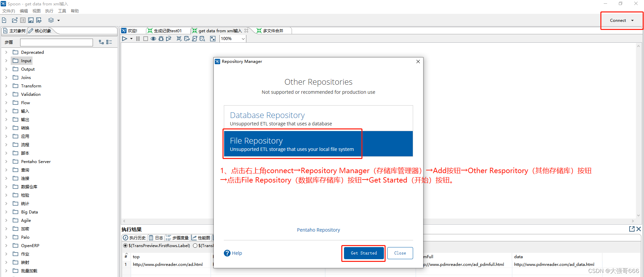Screen dimensions: 644x277
Task: Click the Replay transformation icon
Action: point(169,39)
